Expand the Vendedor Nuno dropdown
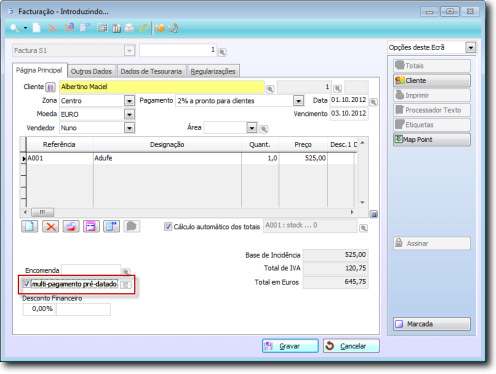The image size is (496, 374). pyautogui.click(x=129, y=128)
